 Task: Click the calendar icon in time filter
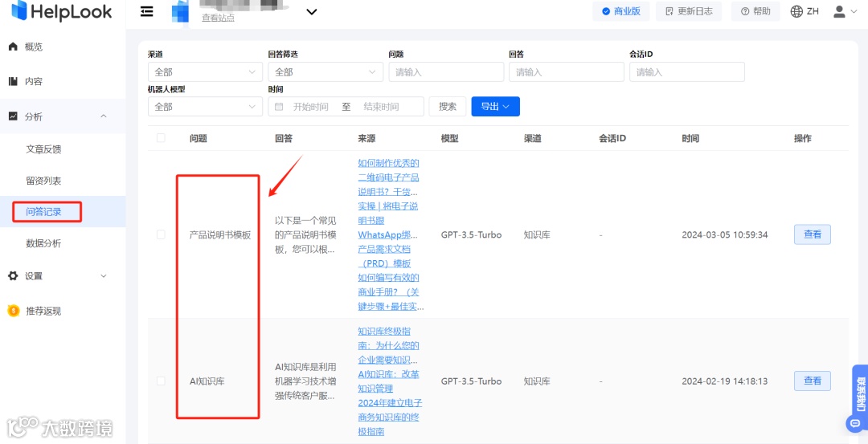[279, 107]
